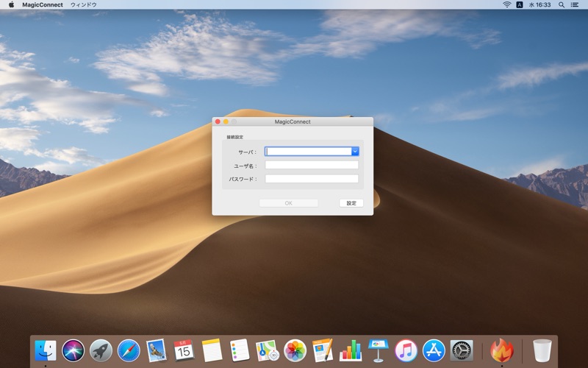
Task: Open the ウィンドウ menu
Action: coord(84,4)
